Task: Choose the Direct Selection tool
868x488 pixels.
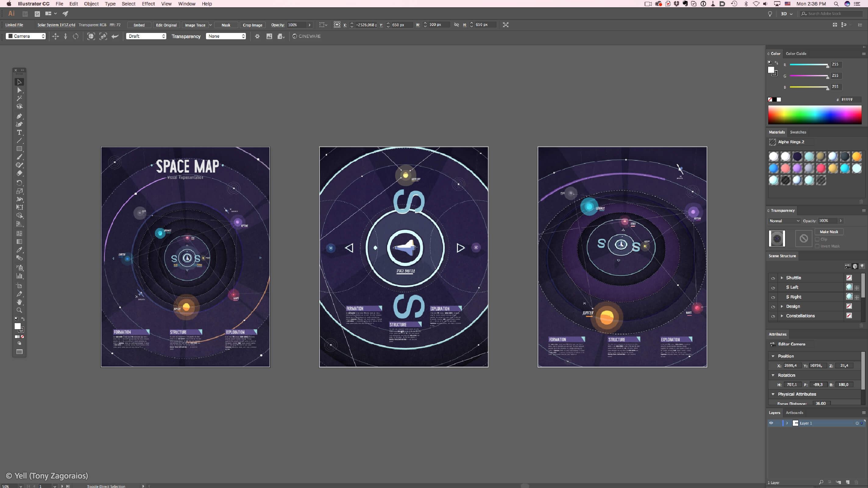Action: 19,90
